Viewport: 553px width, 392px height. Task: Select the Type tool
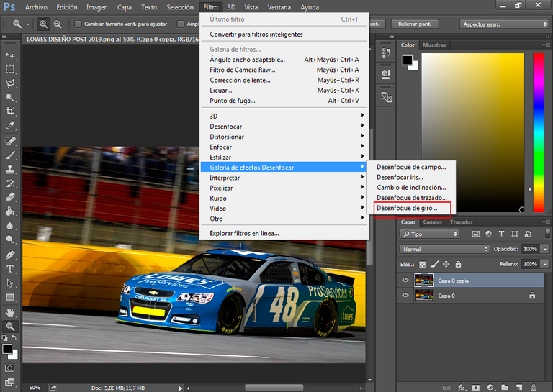[x=10, y=269]
